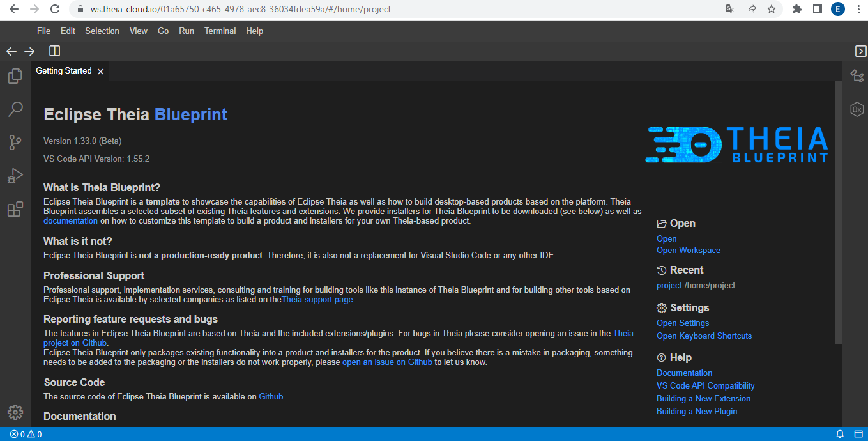This screenshot has width=868, height=441.
Task: Click the browser forward button
Action: pyautogui.click(x=34, y=9)
